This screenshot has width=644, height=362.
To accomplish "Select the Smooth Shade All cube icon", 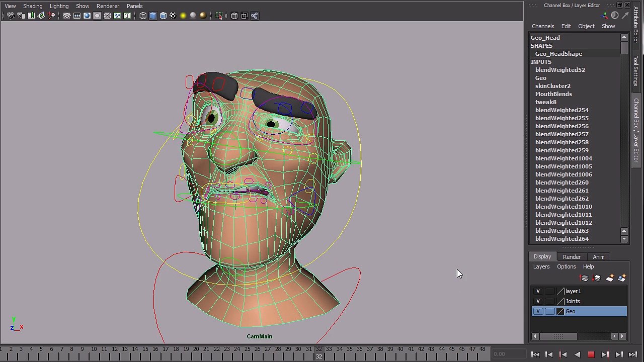I will click(x=153, y=16).
